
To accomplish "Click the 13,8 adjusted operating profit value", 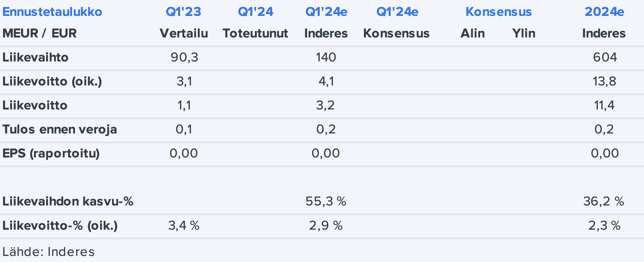I will click(x=604, y=81).
